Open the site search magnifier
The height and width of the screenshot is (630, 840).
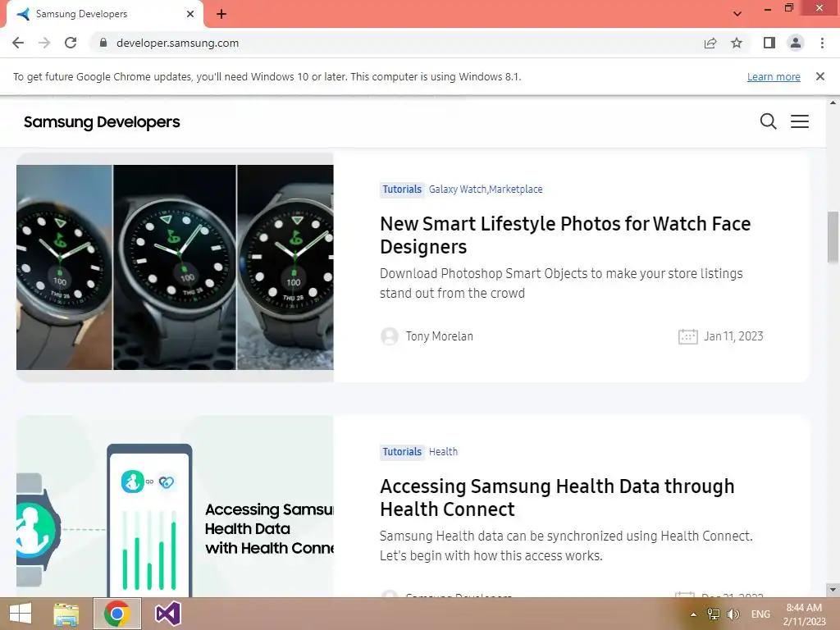point(768,121)
